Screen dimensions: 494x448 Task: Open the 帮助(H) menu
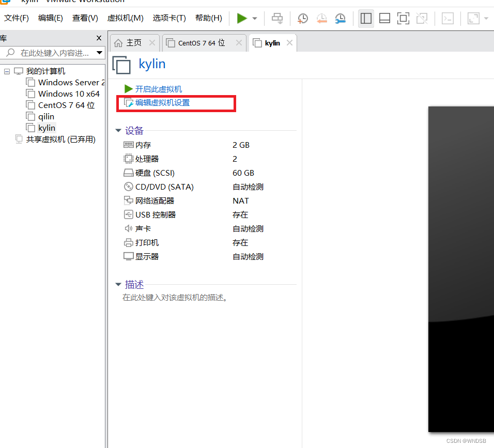(x=209, y=18)
